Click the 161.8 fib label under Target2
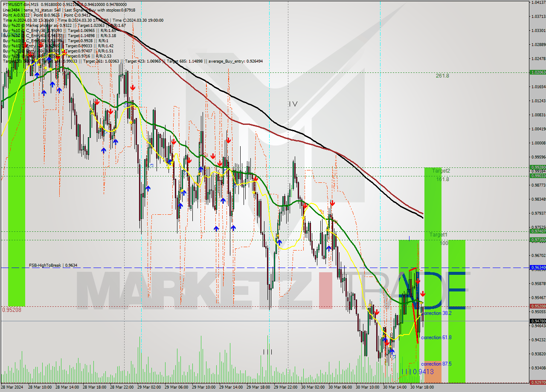The width and height of the screenshot is (546, 392). 442,179
